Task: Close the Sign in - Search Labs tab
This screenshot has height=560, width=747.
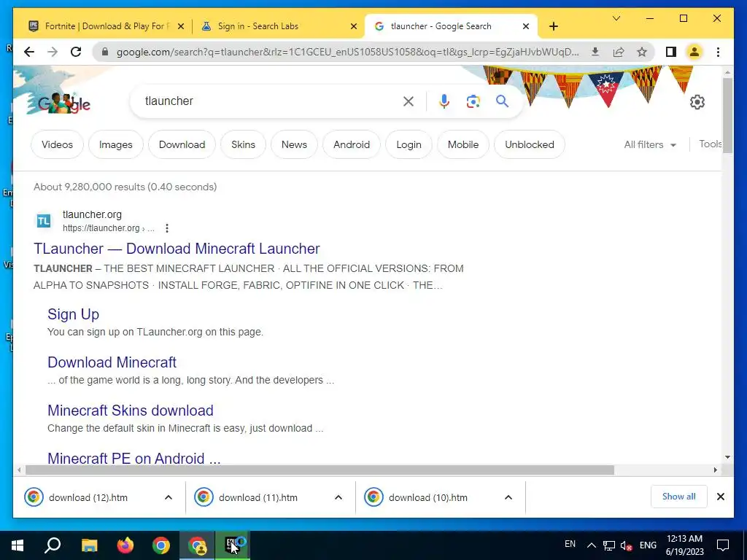Action: (x=354, y=26)
